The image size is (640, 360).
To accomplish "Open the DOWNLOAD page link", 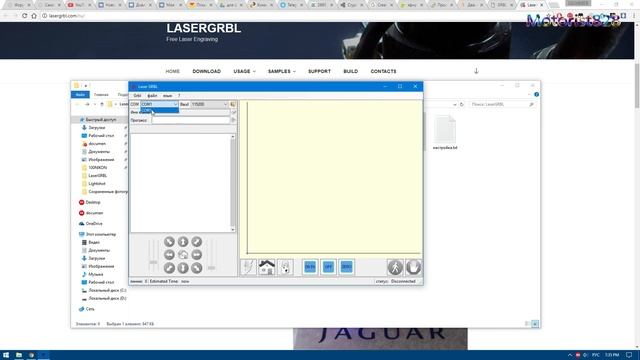I will point(207,71).
